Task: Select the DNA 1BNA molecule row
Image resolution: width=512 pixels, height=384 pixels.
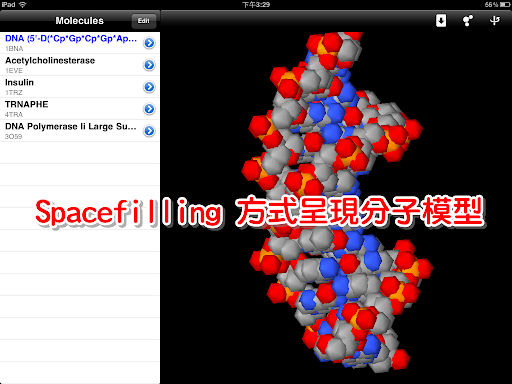Action: point(80,43)
